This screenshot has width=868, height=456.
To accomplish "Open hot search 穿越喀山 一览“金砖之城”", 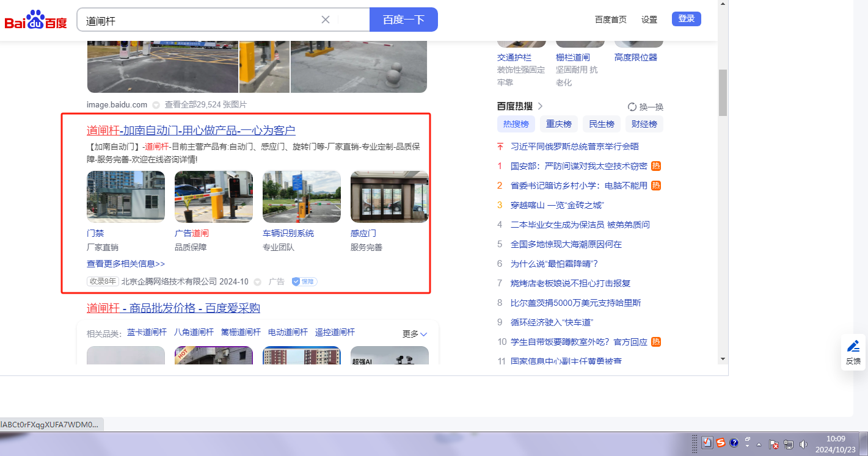I will 557,205.
